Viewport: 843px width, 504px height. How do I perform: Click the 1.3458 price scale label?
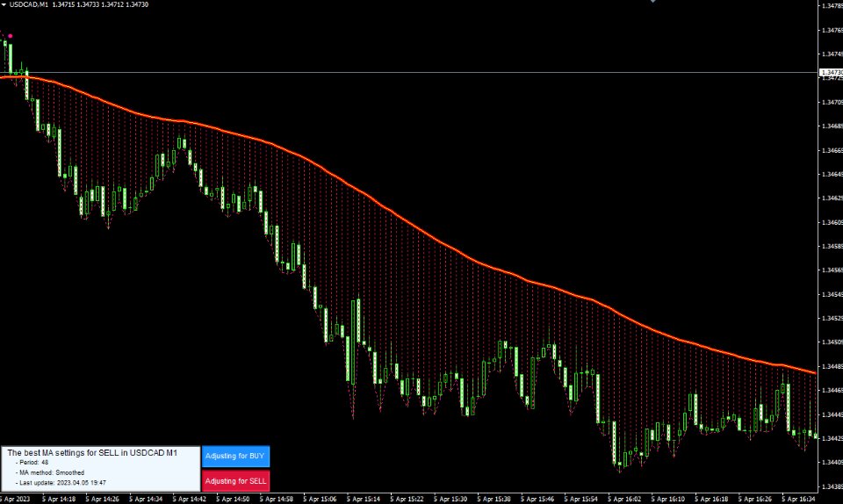[832, 246]
